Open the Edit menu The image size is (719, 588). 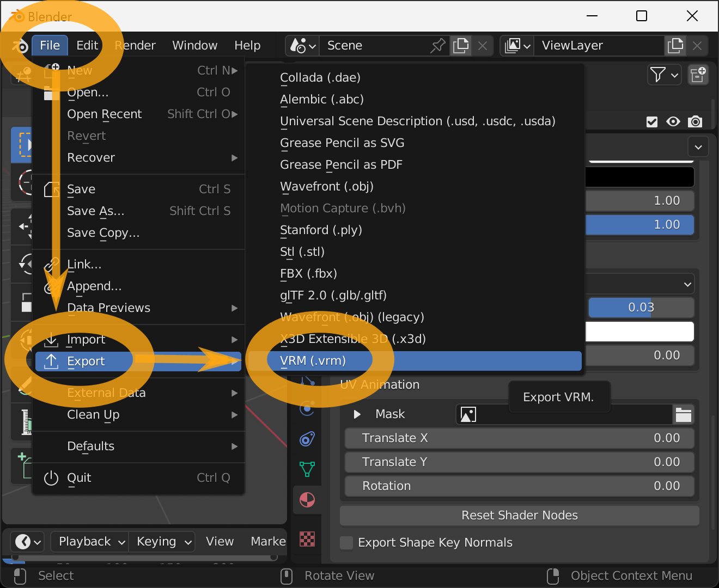(87, 46)
